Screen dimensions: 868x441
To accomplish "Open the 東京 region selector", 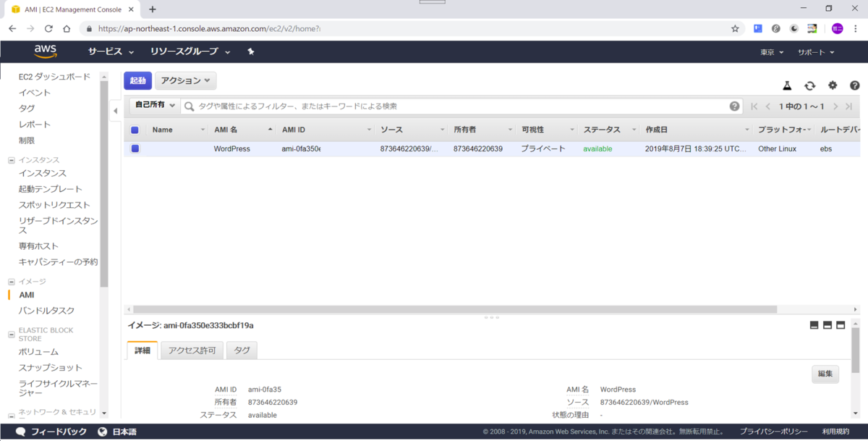I will [x=771, y=51].
